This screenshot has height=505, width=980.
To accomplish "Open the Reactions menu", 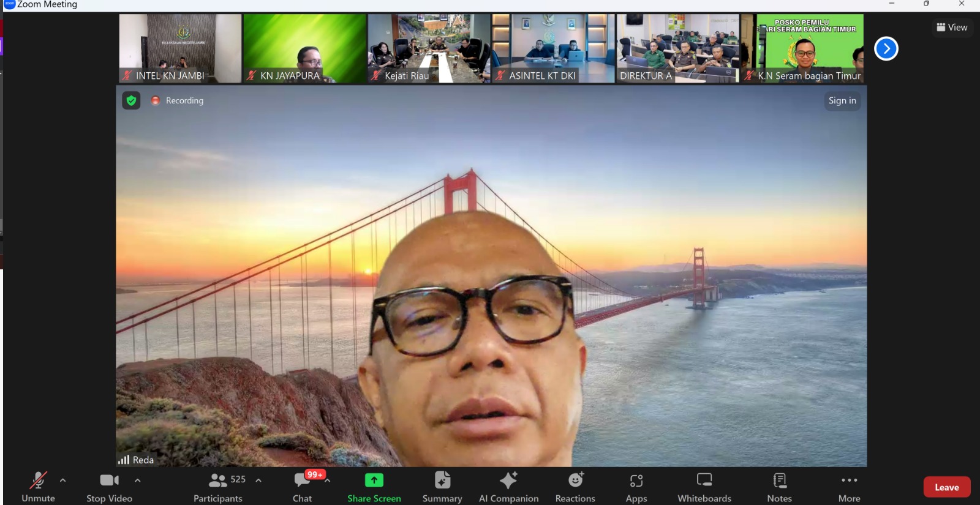I will coord(575,486).
